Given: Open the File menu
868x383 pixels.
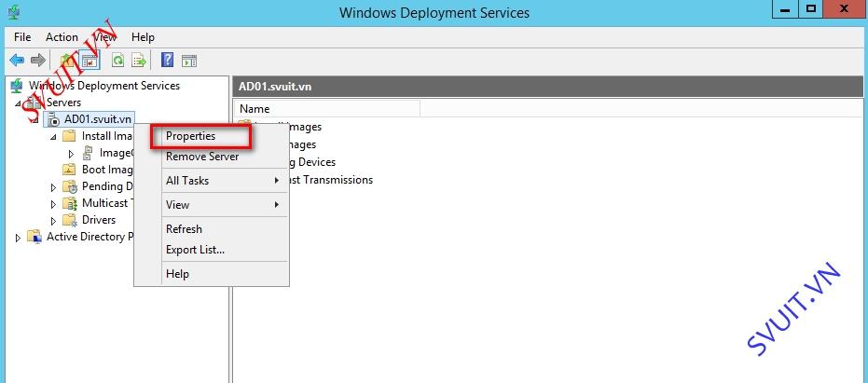Looking at the screenshot, I should (x=22, y=37).
